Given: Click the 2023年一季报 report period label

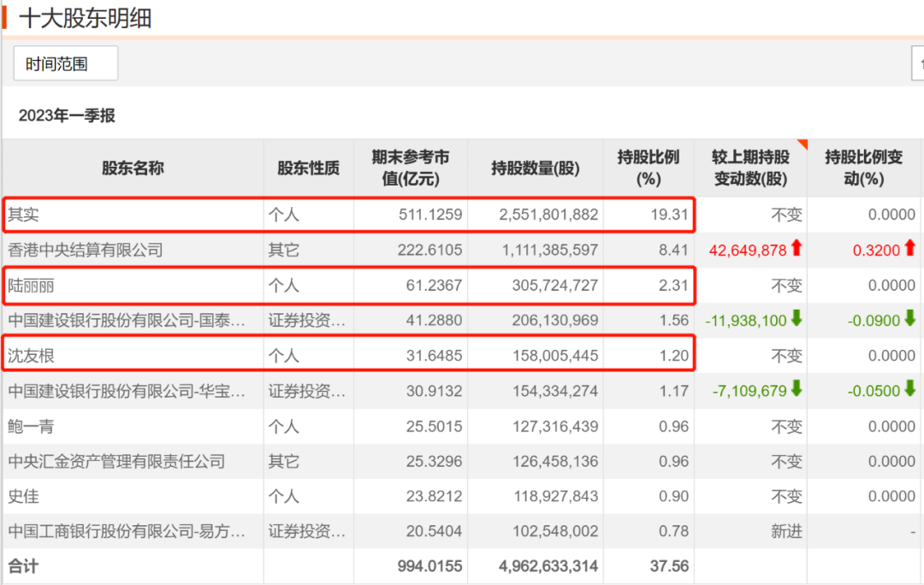Looking at the screenshot, I should pos(67,115).
